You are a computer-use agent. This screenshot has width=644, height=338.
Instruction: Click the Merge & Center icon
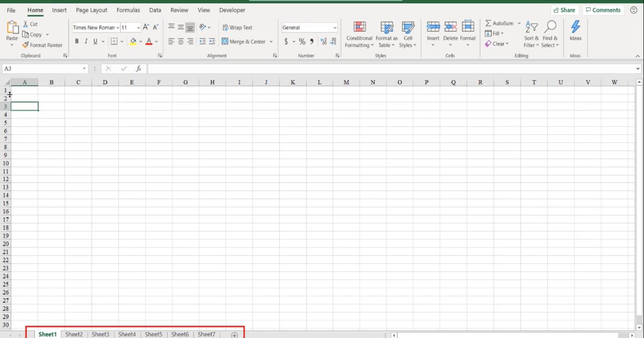[x=224, y=41]
